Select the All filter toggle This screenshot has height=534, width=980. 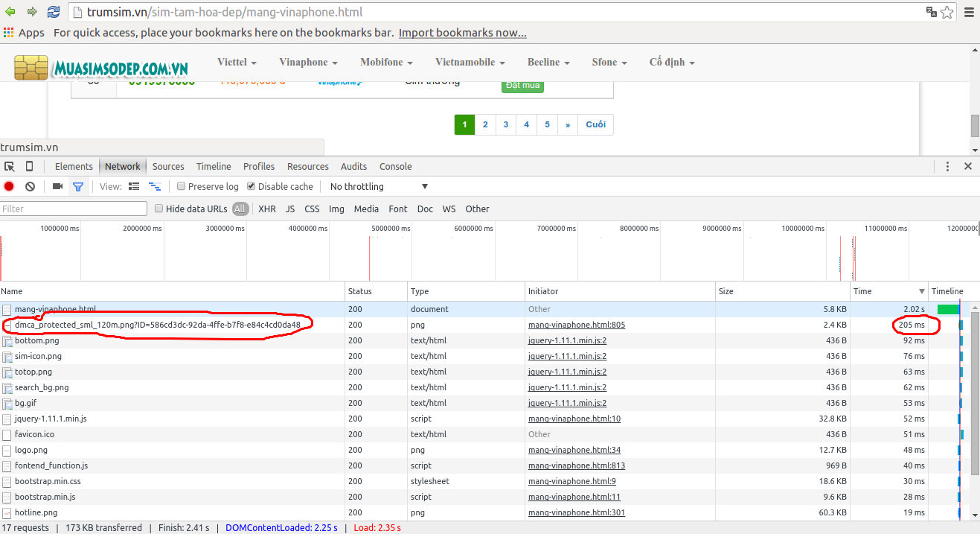(x=240, y=209)
